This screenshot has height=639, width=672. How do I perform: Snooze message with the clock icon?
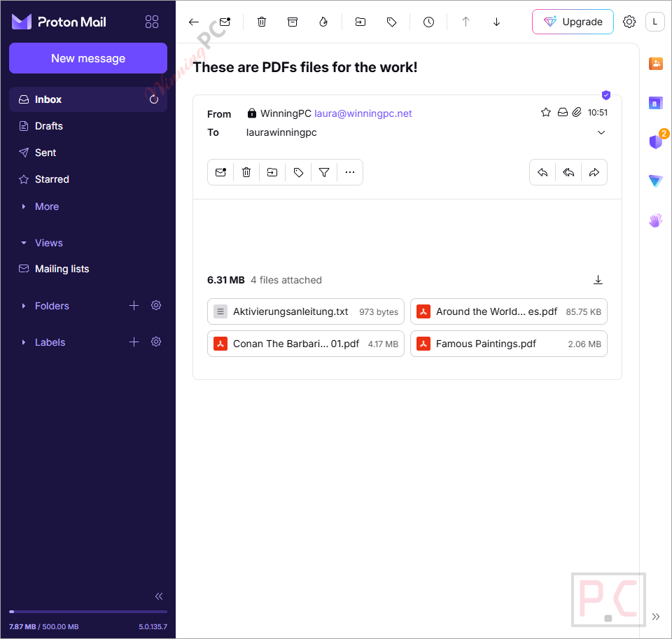(x=428, y=22)
